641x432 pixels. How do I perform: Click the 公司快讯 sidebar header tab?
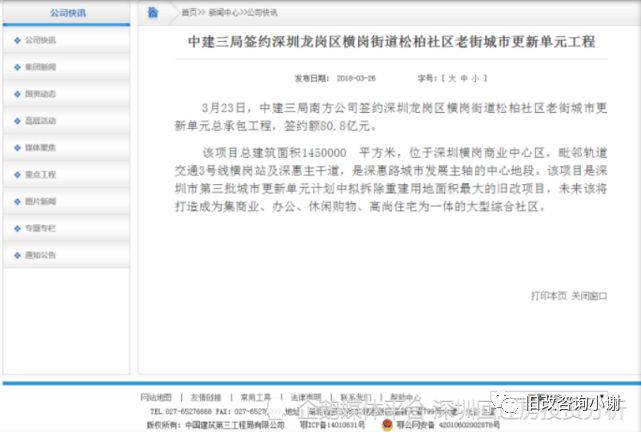67,13
